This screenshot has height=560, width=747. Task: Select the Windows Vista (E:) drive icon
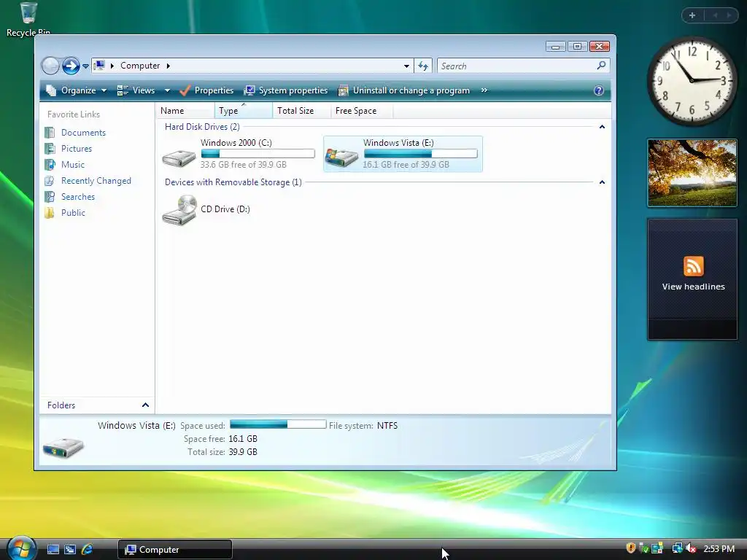(341, 157)
